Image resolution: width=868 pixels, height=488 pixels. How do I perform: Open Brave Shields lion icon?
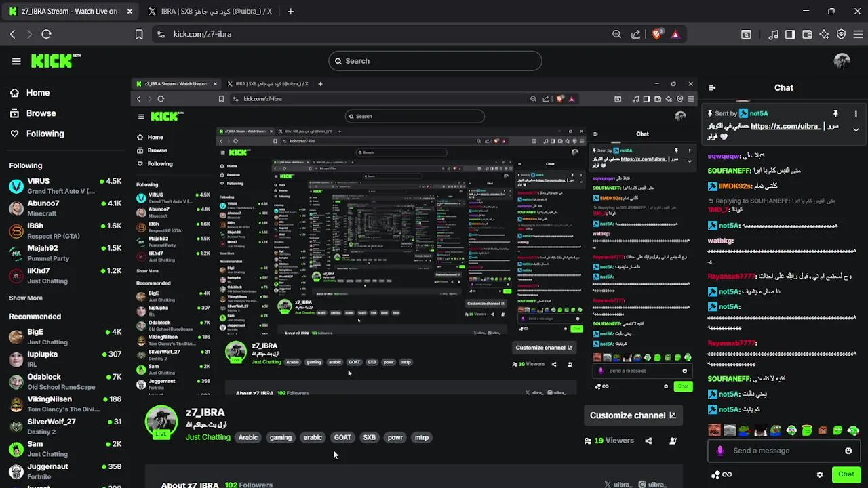coord(656,34)
